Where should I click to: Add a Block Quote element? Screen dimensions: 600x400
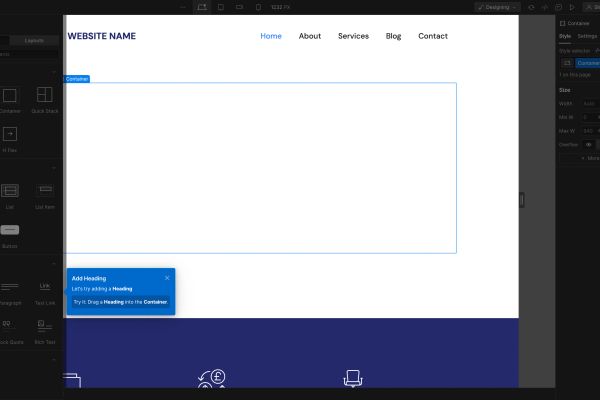[11, 332]
